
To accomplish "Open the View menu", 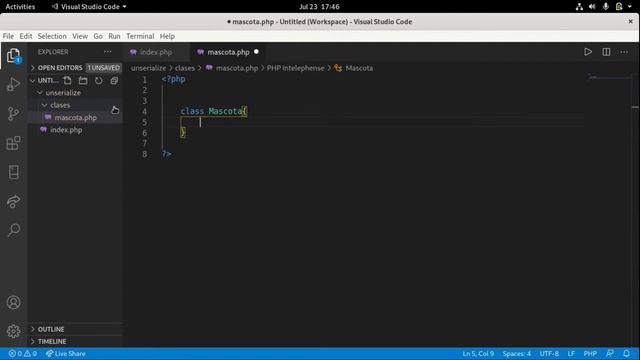I will tap(80, 36).
